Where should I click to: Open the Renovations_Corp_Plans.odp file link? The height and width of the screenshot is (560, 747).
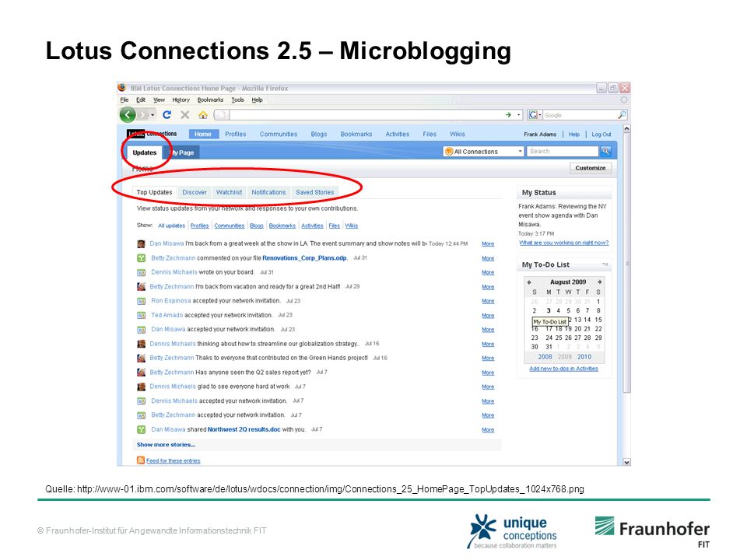click(304, 258)
